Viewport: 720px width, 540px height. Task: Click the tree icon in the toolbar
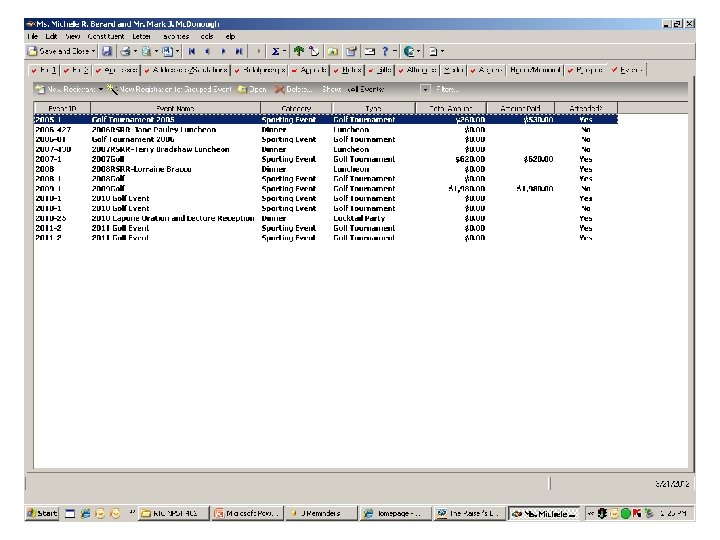tap(299, 51)
